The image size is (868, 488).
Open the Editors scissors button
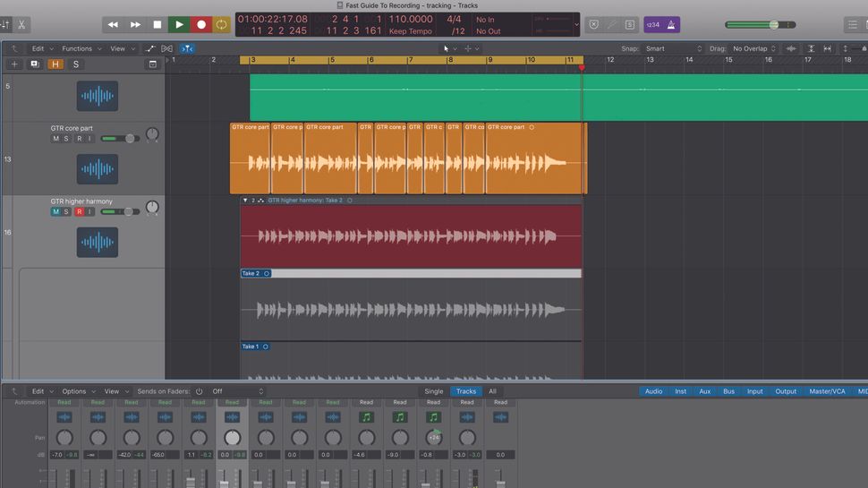[x=21, y=24]
